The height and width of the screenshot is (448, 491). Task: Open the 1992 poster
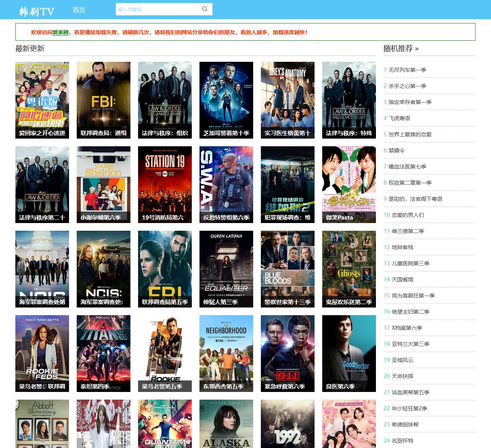click(288, 424)
